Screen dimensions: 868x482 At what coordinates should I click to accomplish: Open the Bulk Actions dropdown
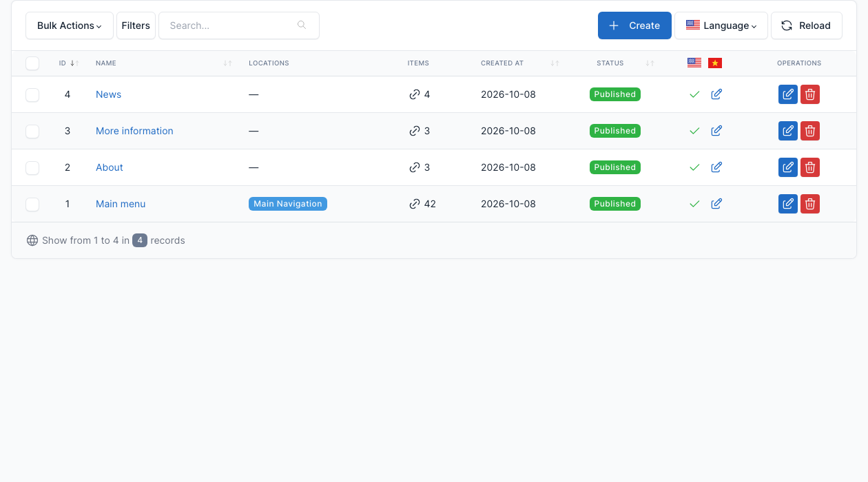(x=70, y=25)
